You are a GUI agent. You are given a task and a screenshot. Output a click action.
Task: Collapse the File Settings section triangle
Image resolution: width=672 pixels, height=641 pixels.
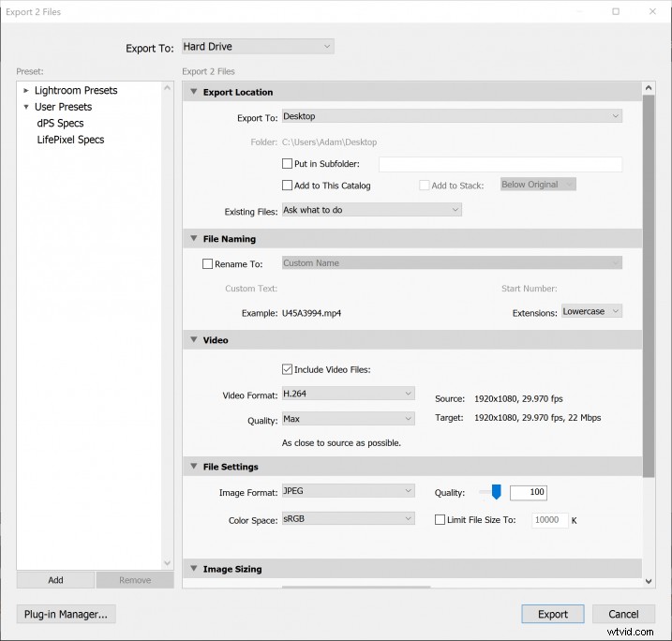point(194,467)
